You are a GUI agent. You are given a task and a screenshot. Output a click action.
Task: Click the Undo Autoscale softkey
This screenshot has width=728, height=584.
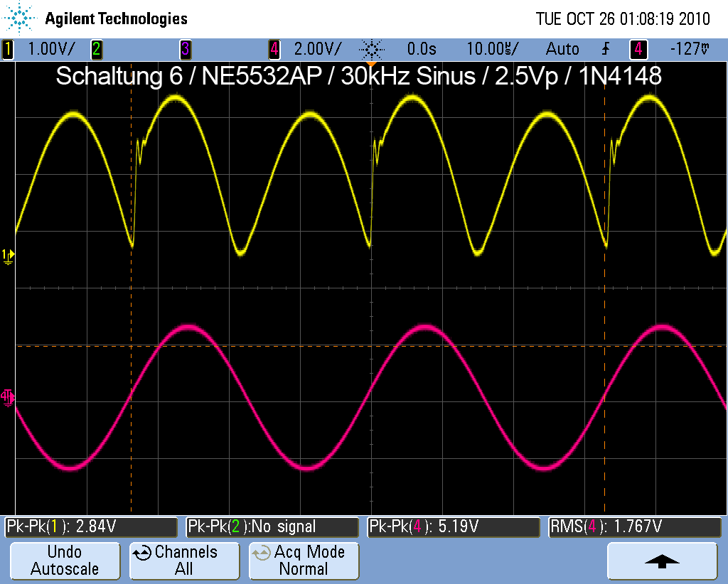pos(65,561)
